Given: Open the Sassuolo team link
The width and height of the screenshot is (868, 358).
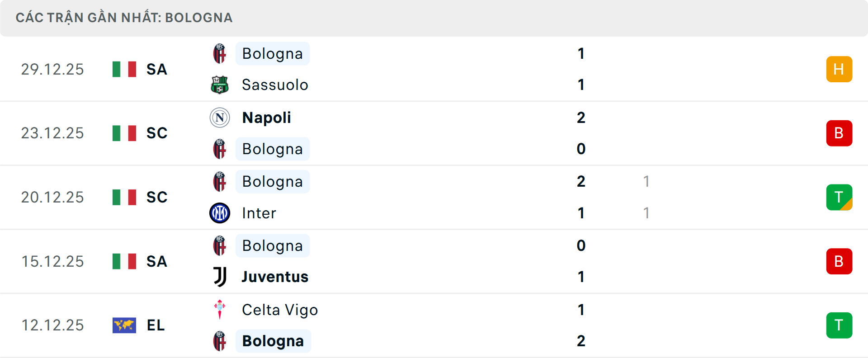Looking at the screenshot, I should pyautogui.click(x=275, y=85).
